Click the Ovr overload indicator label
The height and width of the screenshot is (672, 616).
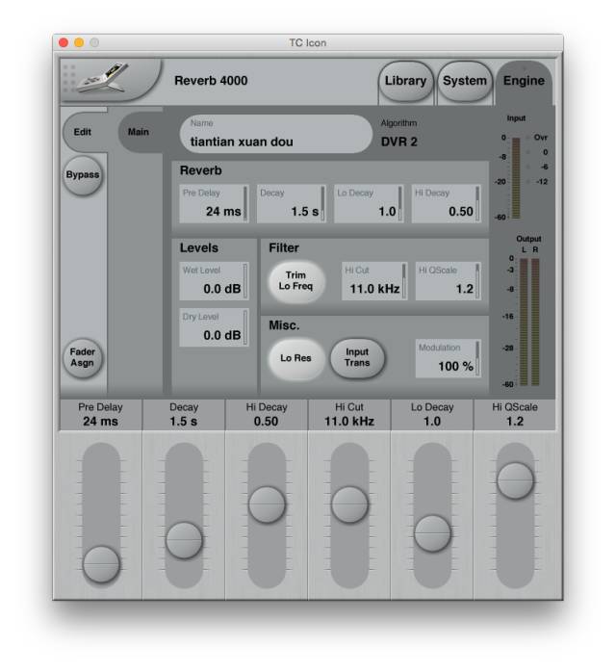click(541, 138)
